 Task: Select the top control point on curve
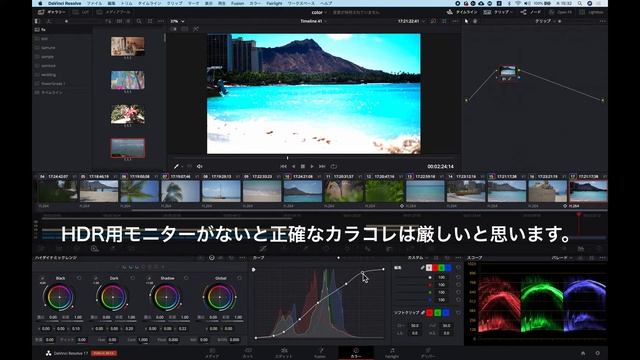click(383, 269)
